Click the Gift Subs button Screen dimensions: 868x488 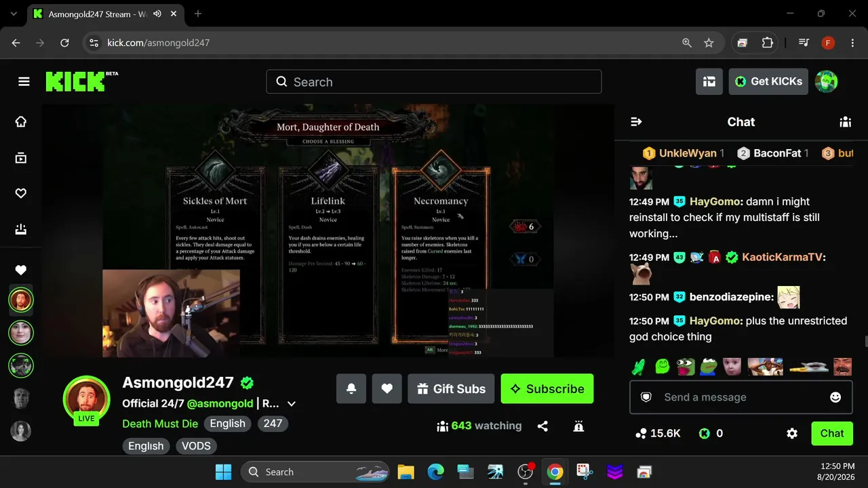(451, 388)
